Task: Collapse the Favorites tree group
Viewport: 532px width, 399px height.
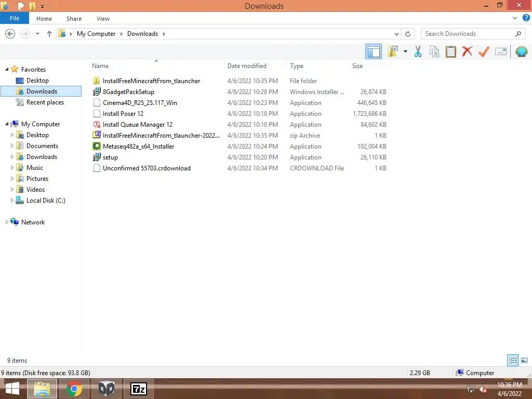Action: [x=7, y=69]
